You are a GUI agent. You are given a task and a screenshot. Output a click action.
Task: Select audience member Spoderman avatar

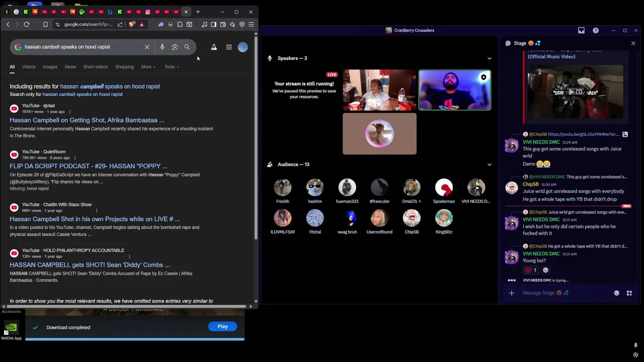click(444, 187)
